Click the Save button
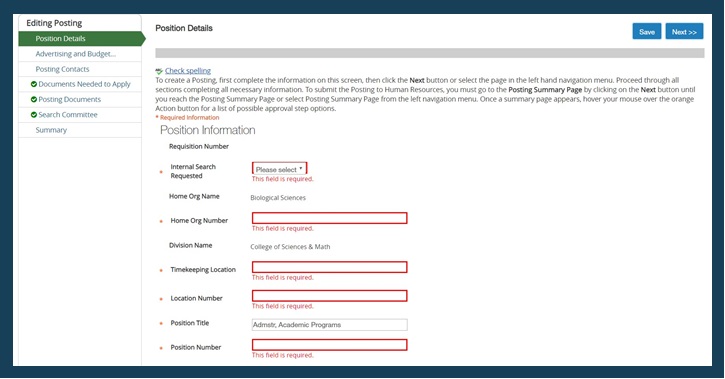Image resolution: width=725 pixels, height=379 pixels. coord(646,31)
